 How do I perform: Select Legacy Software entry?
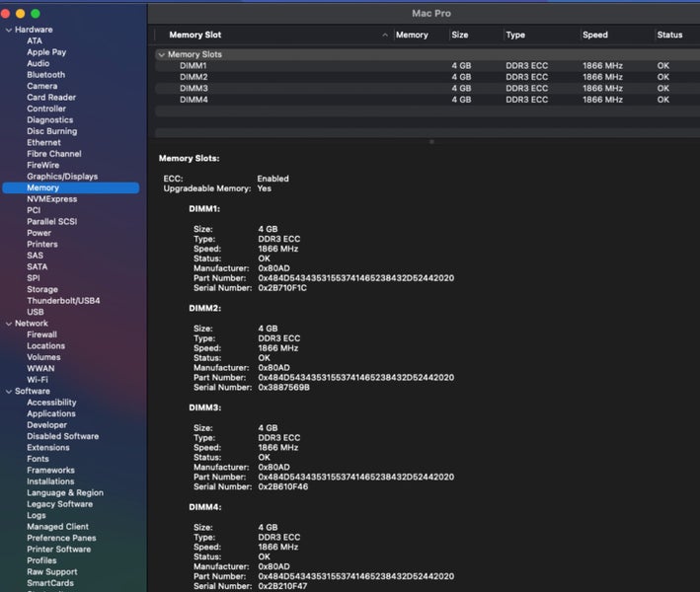(x=60, y=504)
